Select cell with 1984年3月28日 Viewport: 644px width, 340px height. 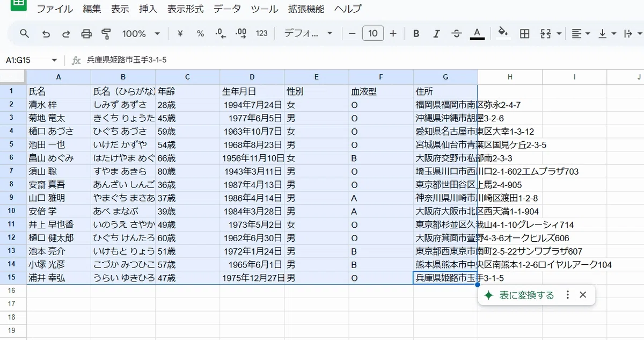click(x=252, y=211)
